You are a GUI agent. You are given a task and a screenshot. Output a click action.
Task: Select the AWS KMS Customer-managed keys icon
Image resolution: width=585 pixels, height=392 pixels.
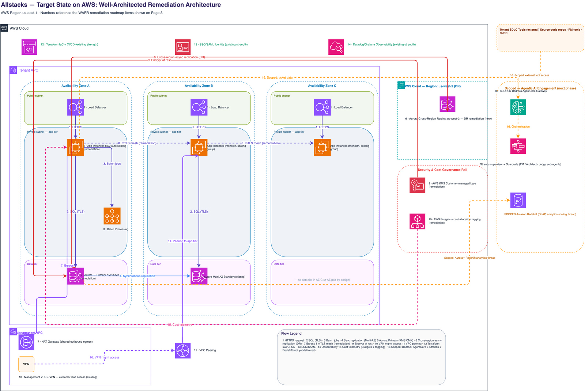pyautogui.click(x=417, y=185)
